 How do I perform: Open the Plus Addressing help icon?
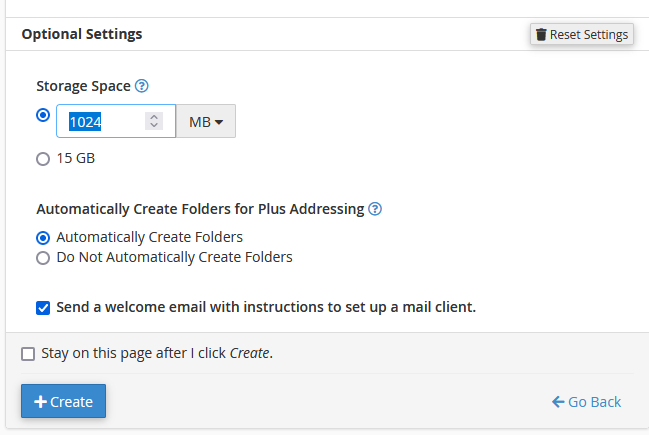[x=375, y=210]
